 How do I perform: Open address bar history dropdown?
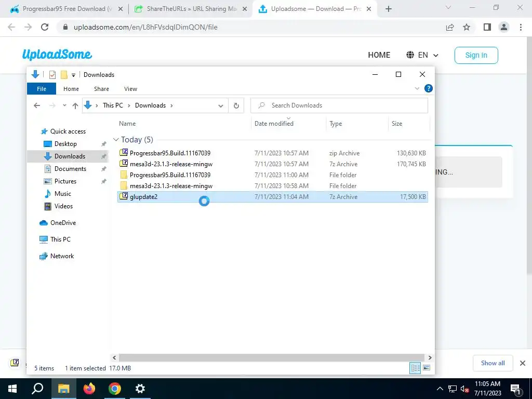click(221, 106)
